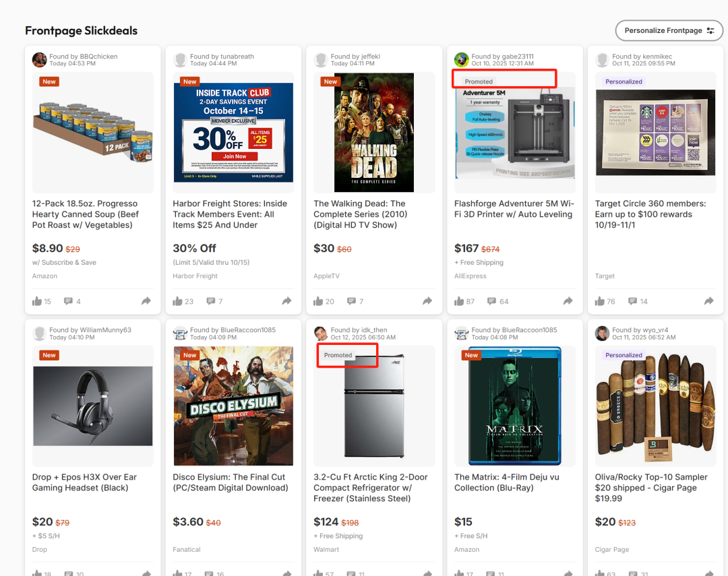Click the Disco Elysium cover art
Image resolution: width=728 pixels, height=576 pixels.
pos(233,406)
